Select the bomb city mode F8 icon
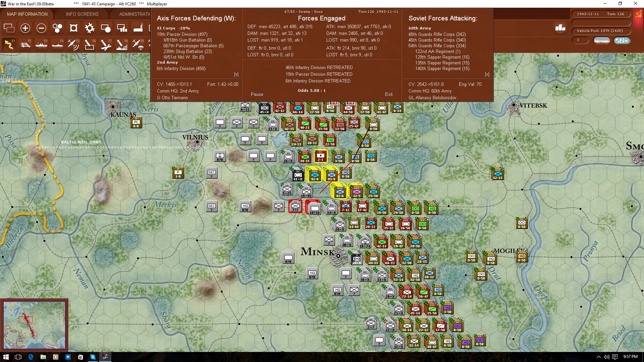Screen dimensions: 644x362 tap(121, 44)
